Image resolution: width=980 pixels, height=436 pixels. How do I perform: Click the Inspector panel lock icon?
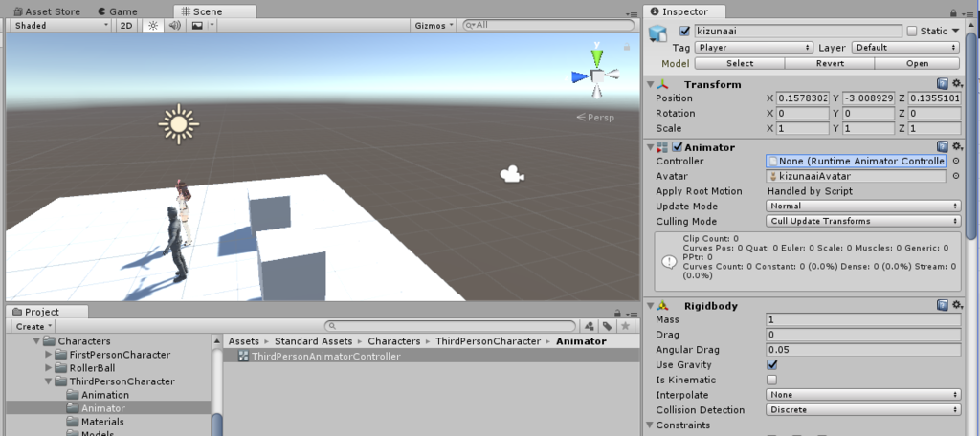pyautogui.click(x=953, y=12)
